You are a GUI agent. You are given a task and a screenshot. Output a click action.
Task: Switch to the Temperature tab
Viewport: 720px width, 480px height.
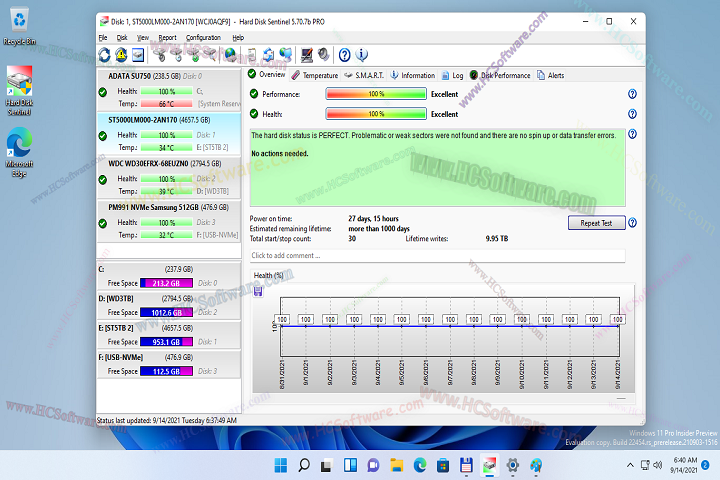(315, 75)
